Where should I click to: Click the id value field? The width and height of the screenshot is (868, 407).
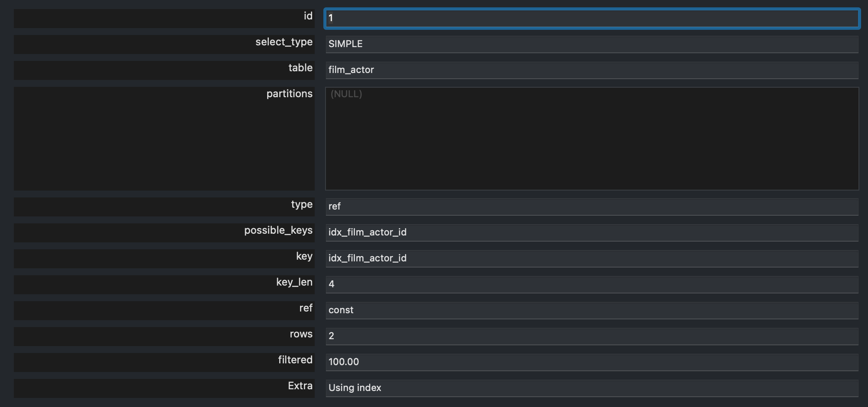tap(591, 18)
